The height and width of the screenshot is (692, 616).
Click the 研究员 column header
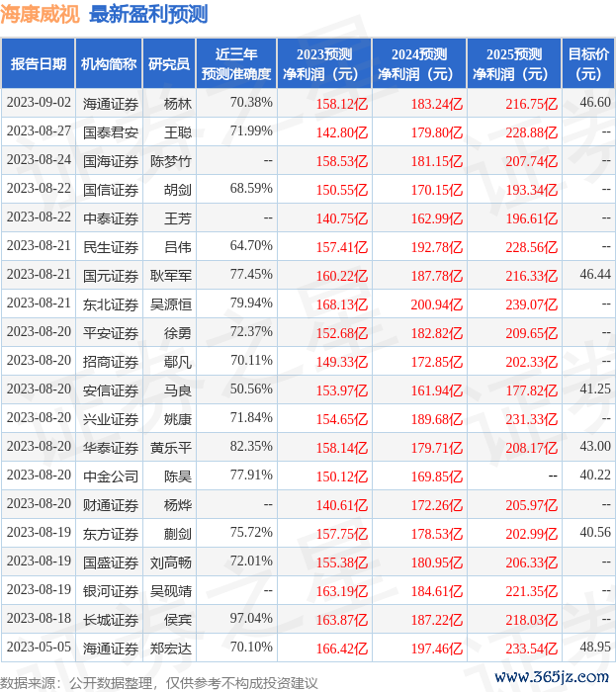click(x=169, y=64)
